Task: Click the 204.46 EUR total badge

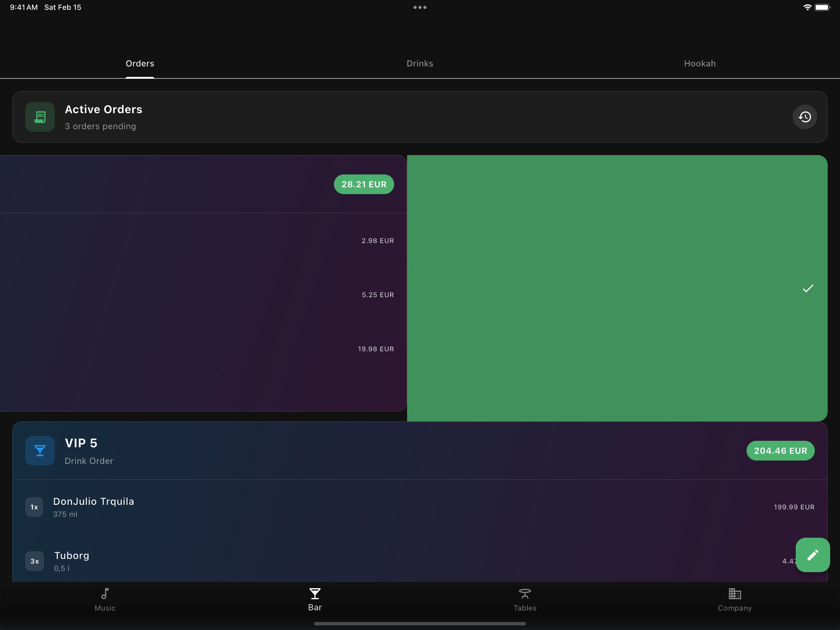Action: 780,451
